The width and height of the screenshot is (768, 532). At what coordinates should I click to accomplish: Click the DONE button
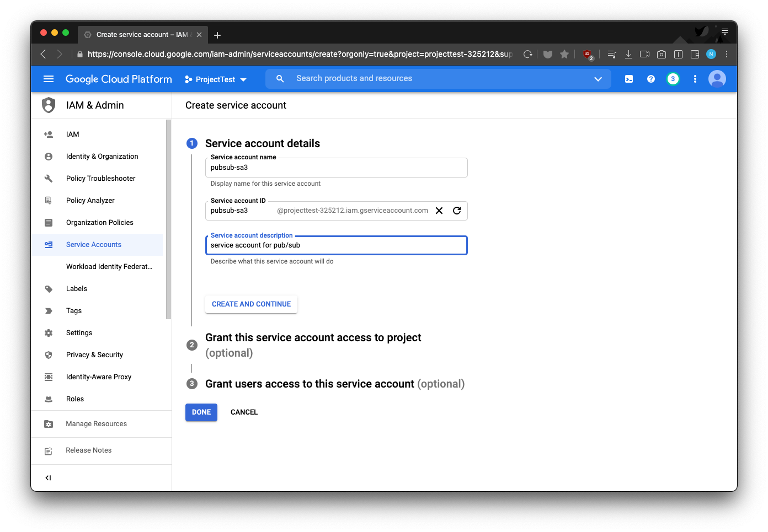(201, 412)
